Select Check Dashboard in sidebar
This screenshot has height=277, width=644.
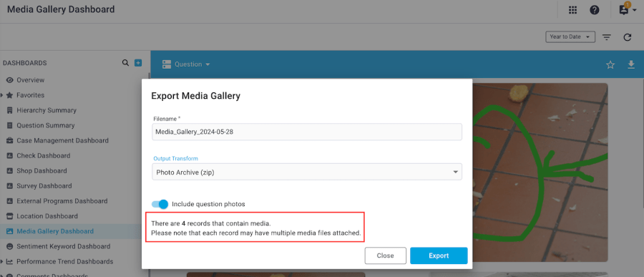[x=43, y=156]
